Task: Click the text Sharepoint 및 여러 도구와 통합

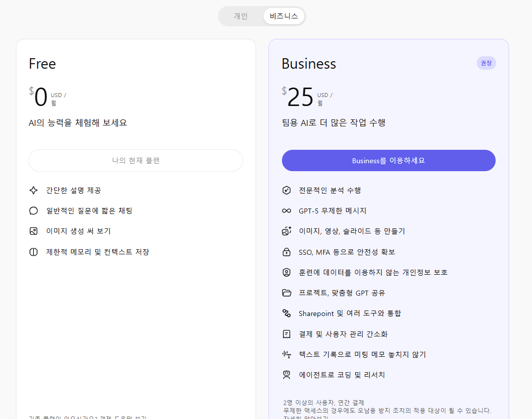Action: click(x=350, y=314)
